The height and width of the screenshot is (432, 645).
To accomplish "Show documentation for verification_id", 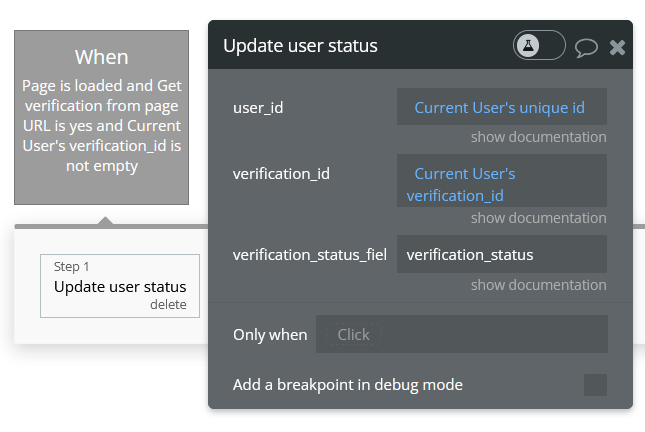I will [x=538, y=218].
